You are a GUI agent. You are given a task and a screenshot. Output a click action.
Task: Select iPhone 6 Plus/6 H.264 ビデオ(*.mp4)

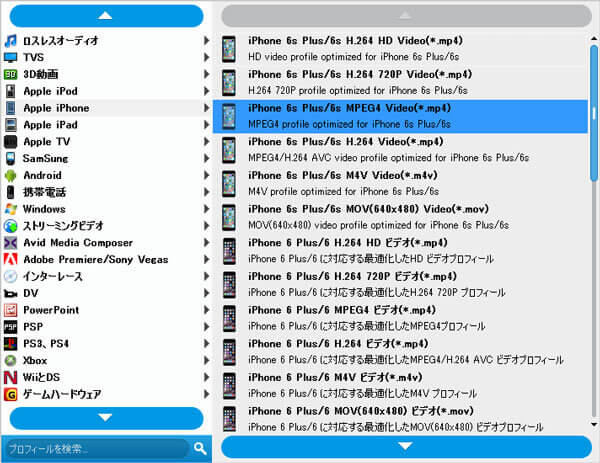click(x=400, y=352)
